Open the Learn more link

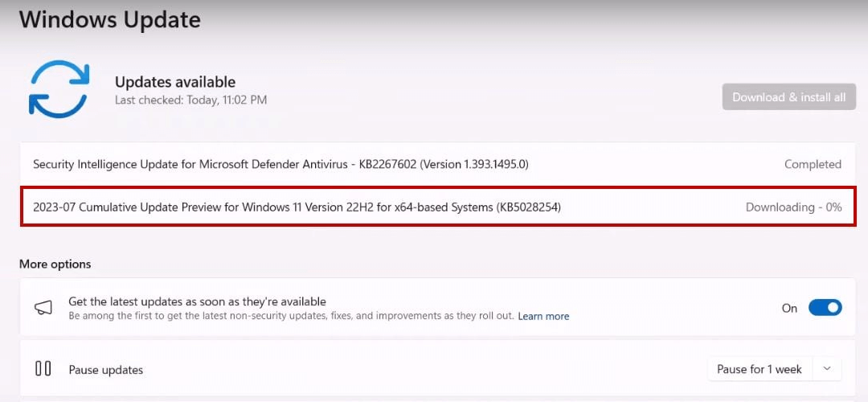click(543, 317)
